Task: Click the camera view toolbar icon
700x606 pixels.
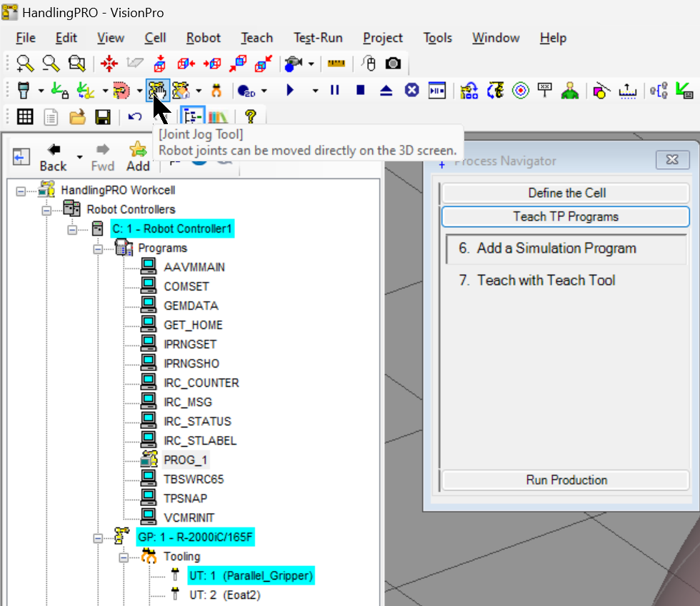Action: (x=294, y=64)
